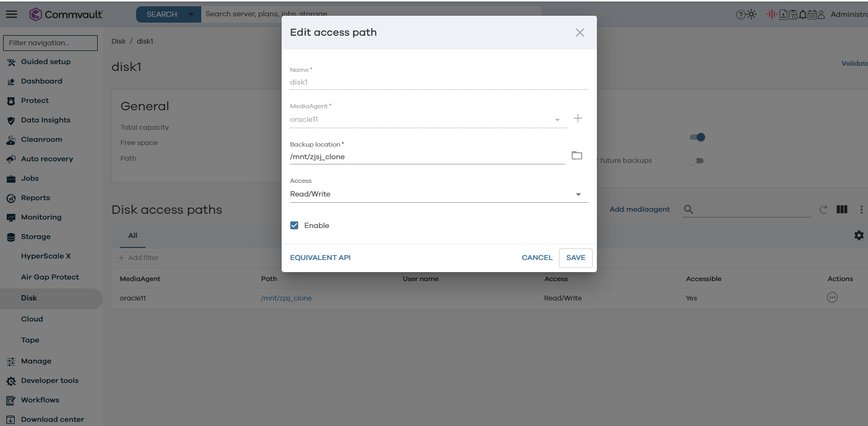
Task: Turn off the enabled blue toggle switch
Action: click(x=697, y=137)
